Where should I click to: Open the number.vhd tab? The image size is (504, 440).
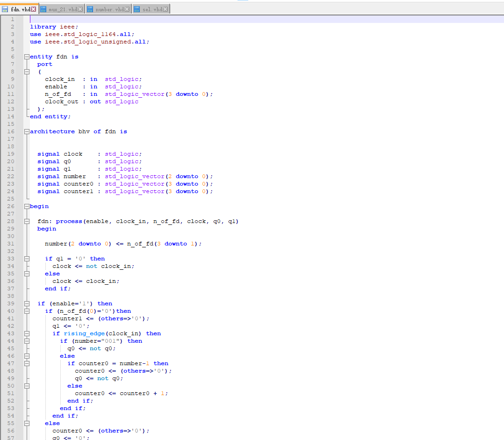pos(108,9)
